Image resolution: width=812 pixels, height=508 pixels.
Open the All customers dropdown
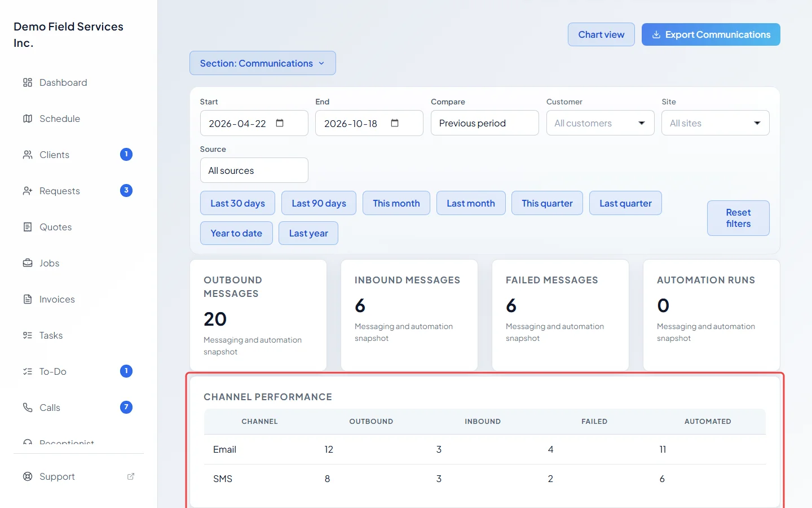pos(600,123)
